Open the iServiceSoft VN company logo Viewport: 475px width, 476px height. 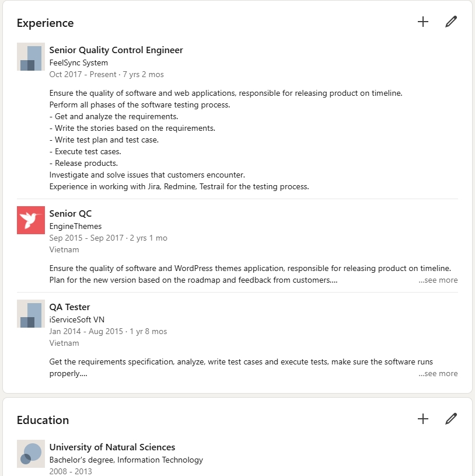30,314
